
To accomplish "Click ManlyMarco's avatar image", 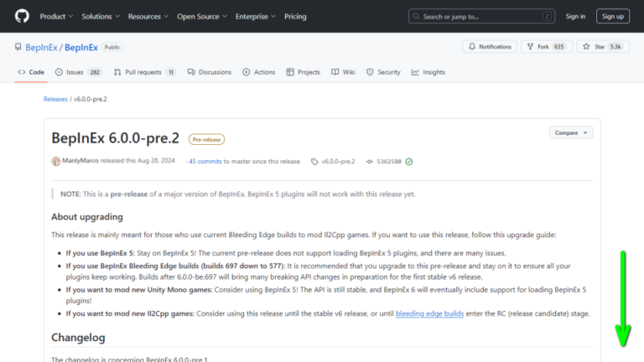I will point(56,161).
